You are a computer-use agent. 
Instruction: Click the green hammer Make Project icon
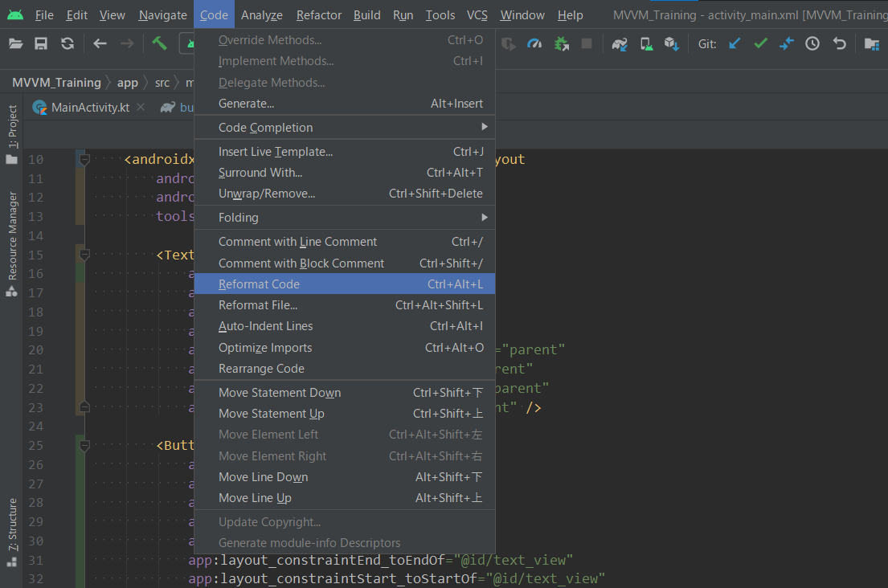[x=160, y=44]
